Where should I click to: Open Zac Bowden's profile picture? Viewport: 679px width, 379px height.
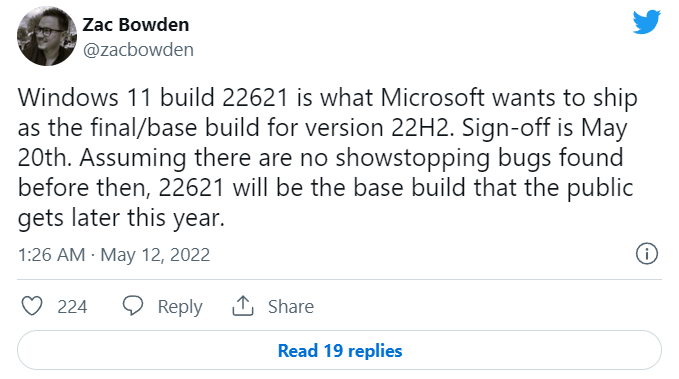(x=47, y=36)
